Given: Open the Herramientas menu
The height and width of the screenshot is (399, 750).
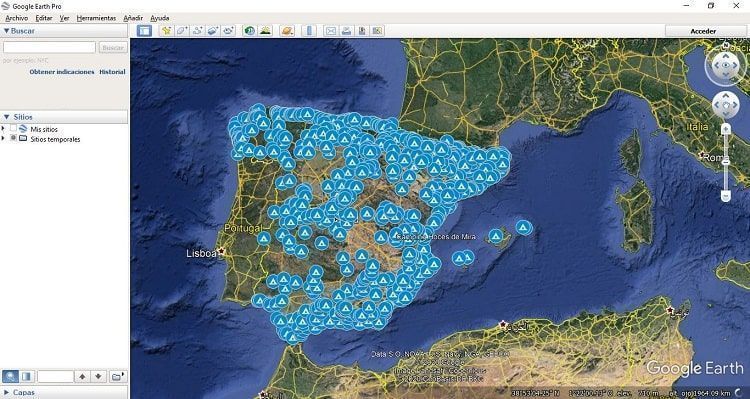Looking at the screenshot, I should coord(96,18).
